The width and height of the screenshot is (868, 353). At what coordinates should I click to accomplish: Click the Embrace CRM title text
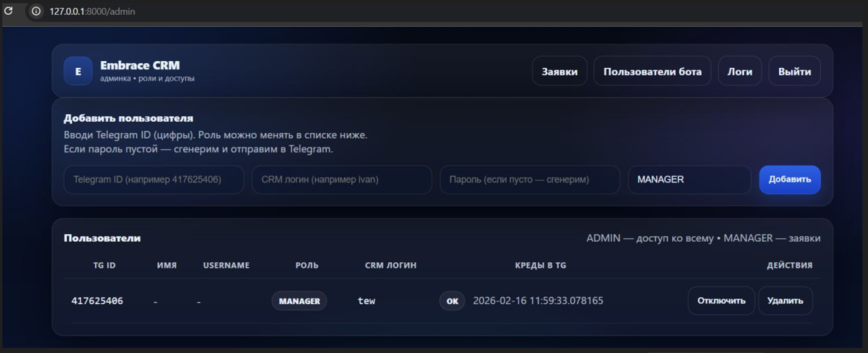140,65
